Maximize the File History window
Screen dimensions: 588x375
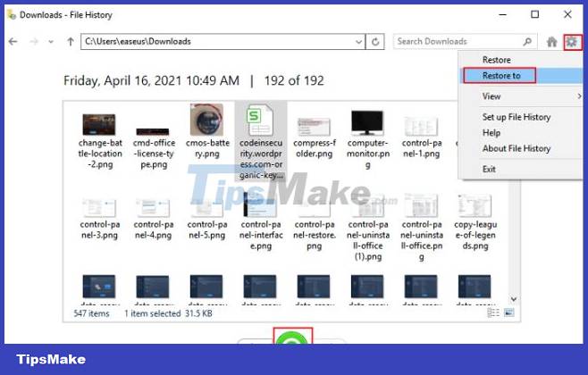pyautogui.click(x=535, y=14)
